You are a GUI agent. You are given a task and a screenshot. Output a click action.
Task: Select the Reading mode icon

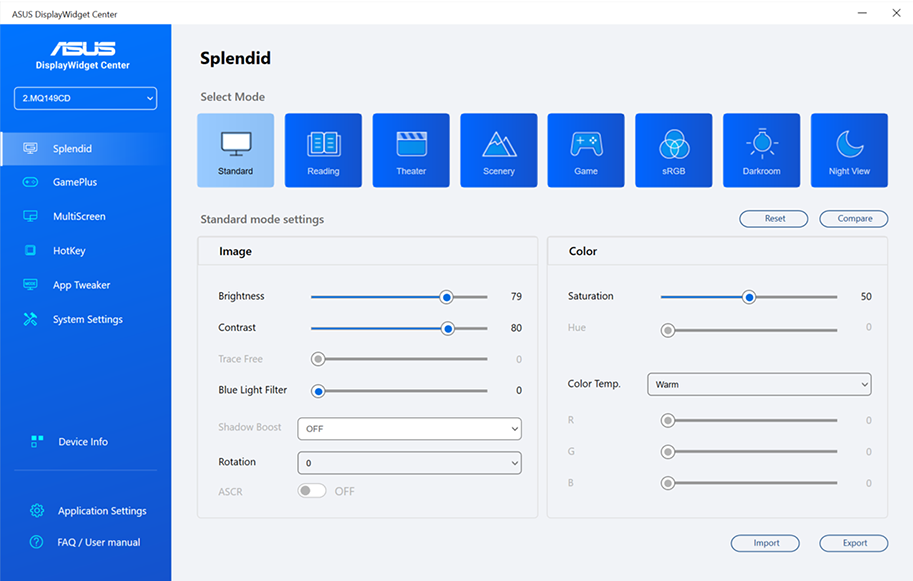click(x=323, y=145)
